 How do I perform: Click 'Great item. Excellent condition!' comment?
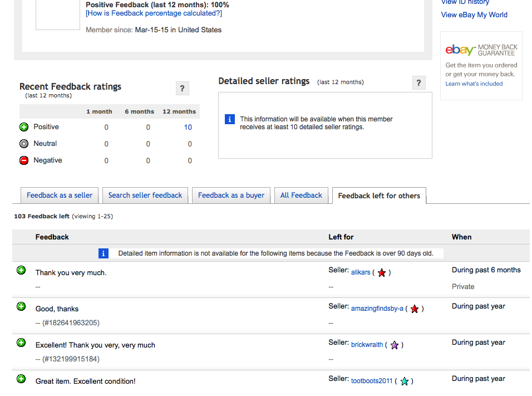click(86, 382)
